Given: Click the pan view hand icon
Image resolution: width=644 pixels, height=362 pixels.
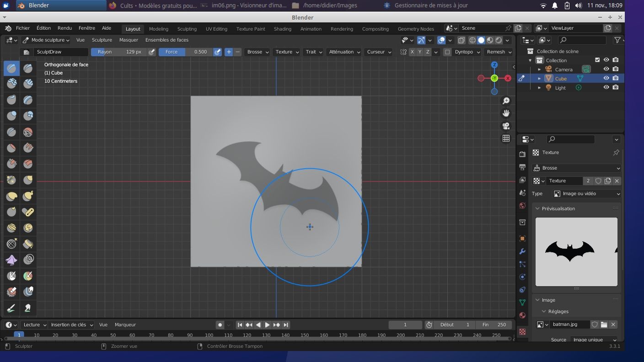Looking at the screenshot, I should [506, 113].
